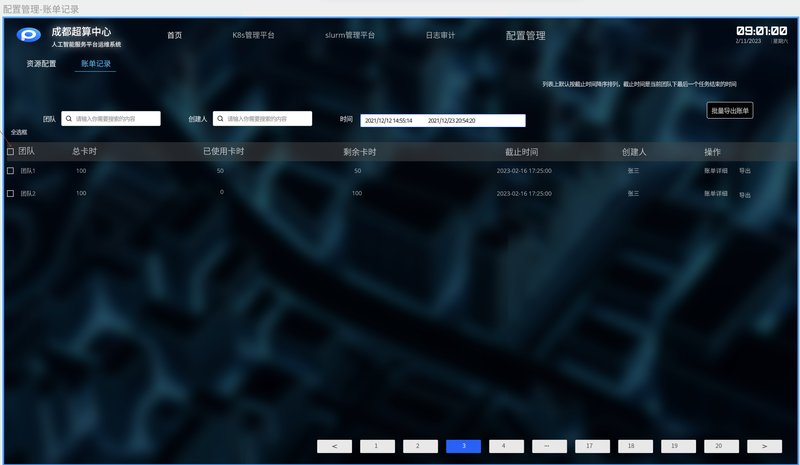Click the 剩余卡时 column header
This screenshot has width=800, height=465.
tap(360, 152)
